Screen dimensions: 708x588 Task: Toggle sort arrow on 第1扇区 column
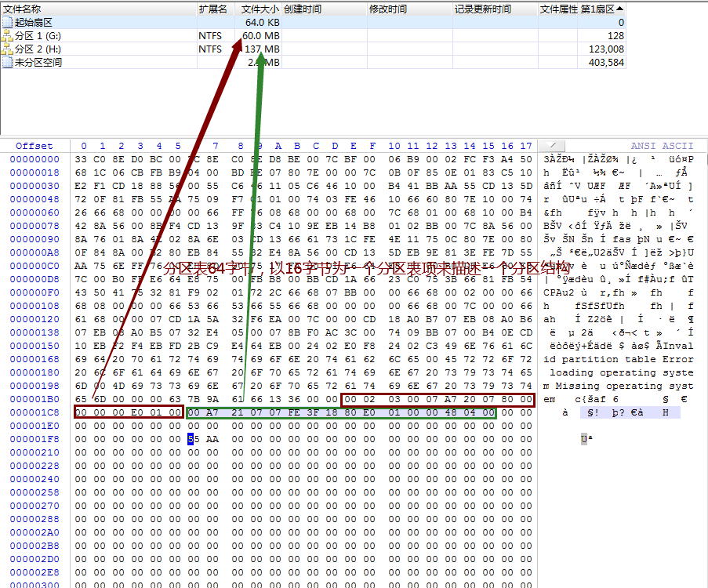(619, 9)
